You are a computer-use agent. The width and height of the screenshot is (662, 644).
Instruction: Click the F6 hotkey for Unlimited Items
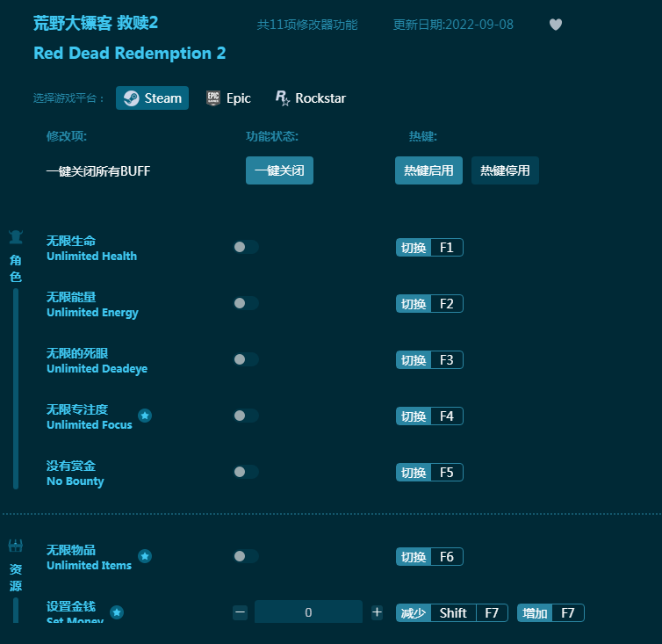(429, 556)
